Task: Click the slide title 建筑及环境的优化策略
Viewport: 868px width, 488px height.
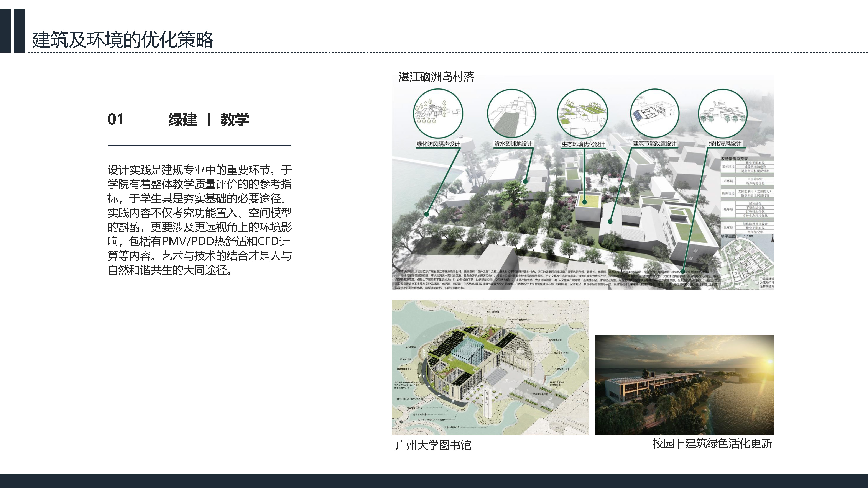Action: [x=123, y=40]
